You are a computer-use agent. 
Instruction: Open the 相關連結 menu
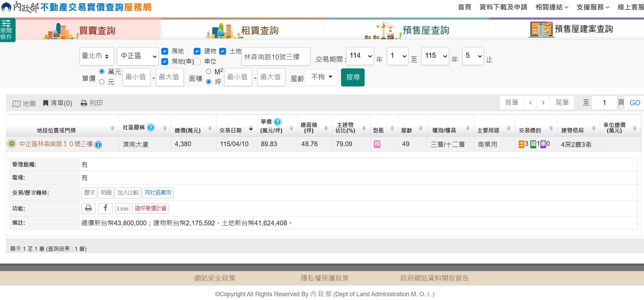coord(552,7)
